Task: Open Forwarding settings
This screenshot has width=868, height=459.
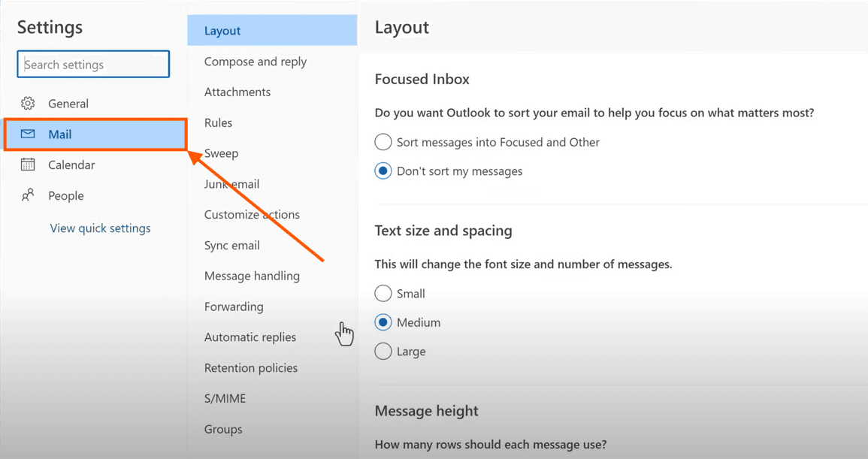Action: pyautogui.click(x=233, y=307)
